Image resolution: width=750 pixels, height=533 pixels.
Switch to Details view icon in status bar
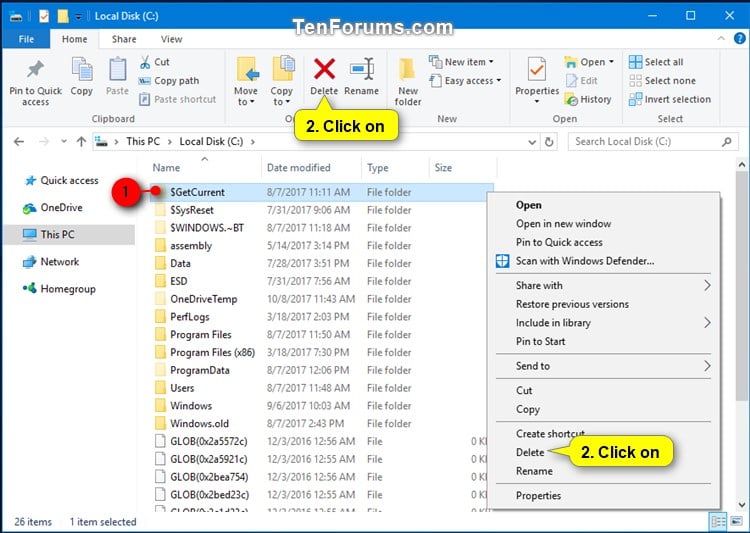718,522
